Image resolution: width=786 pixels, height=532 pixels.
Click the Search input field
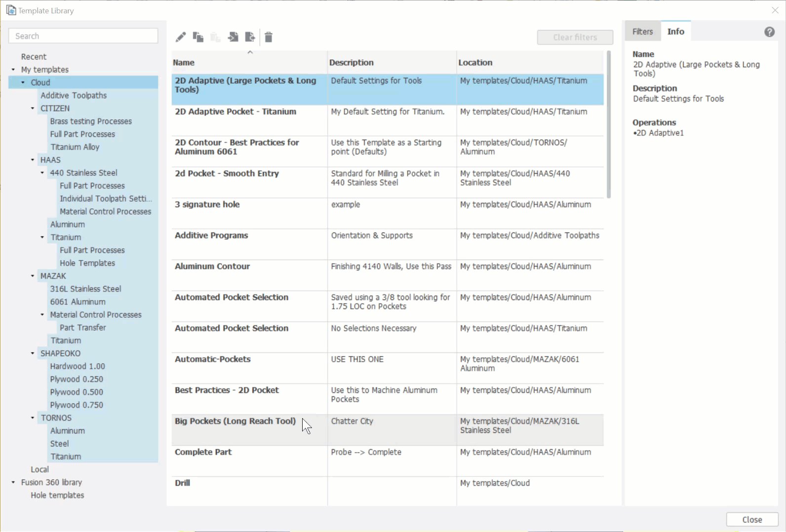point(83,36)
